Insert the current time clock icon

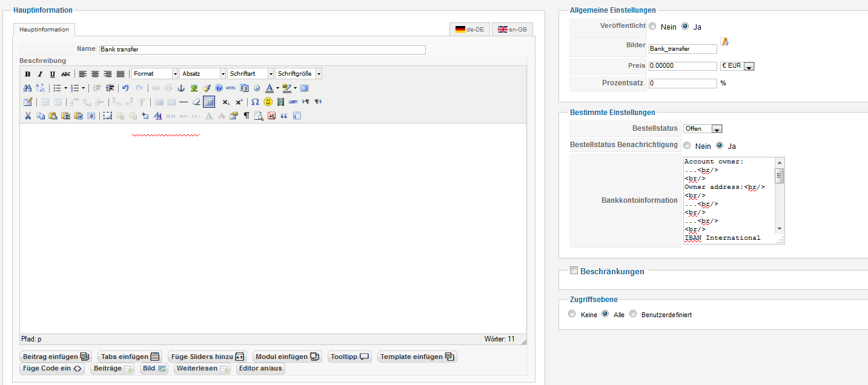256,88
